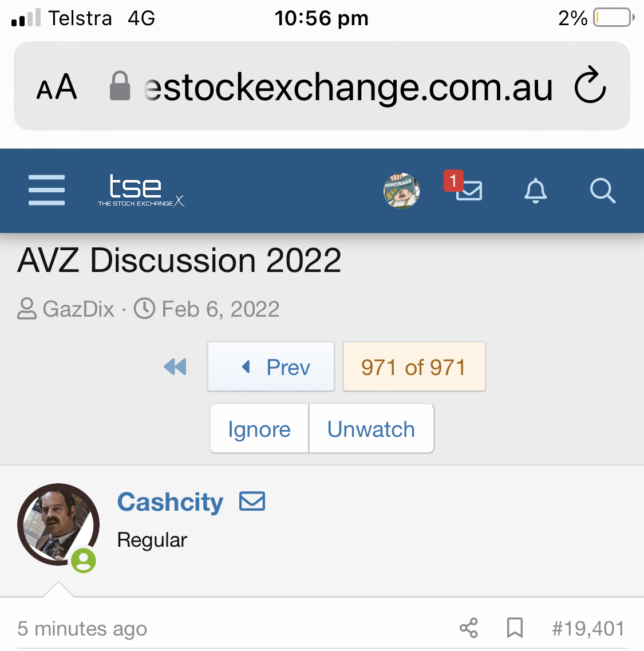Screen dimensions: 644x651
Task: Open the site search magnifier
Action: tap(602, 191)
